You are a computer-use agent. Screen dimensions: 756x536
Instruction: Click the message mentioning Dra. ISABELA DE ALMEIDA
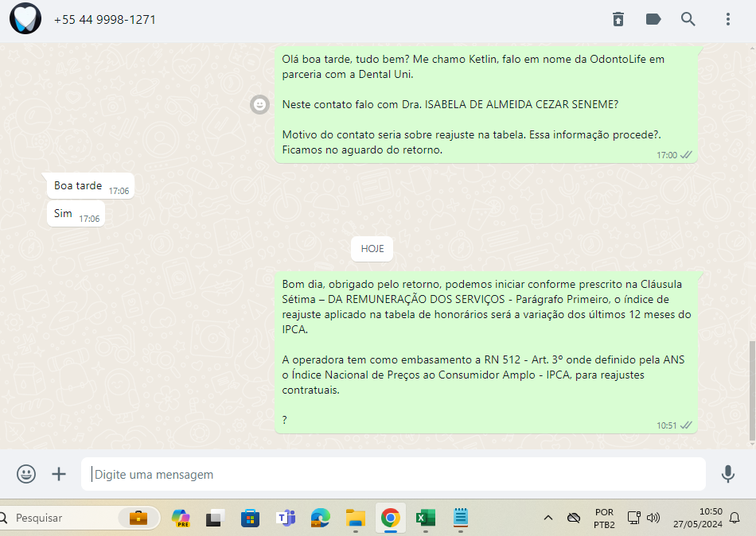(486, 105)
